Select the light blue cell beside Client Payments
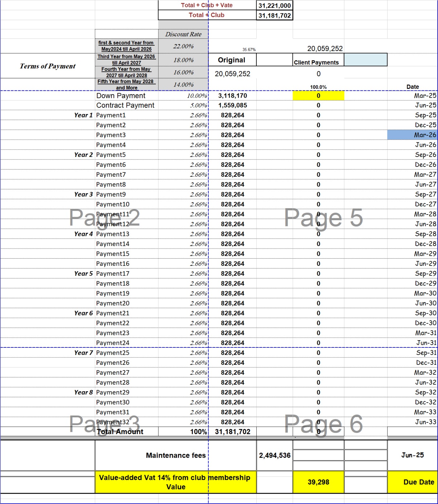This screenshot has height=504, width=438. (x=365, y=60)
